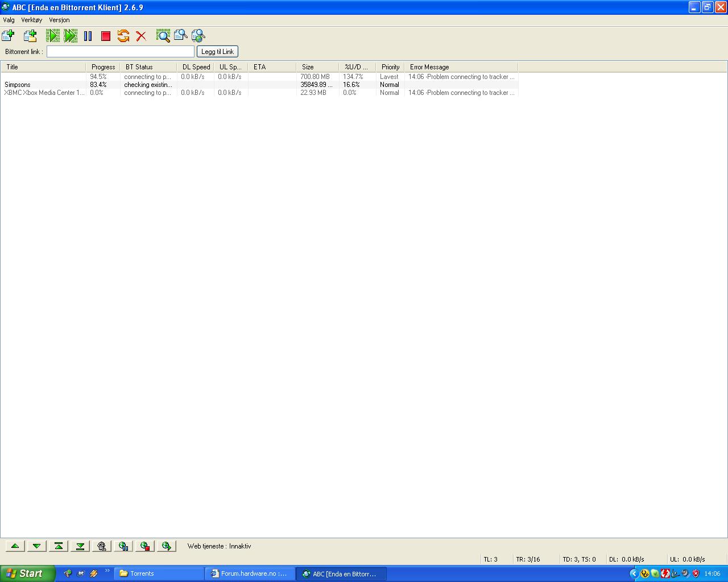The image size is (728, 582).
Task: Sort by Title column header
Action: point(43,67)
